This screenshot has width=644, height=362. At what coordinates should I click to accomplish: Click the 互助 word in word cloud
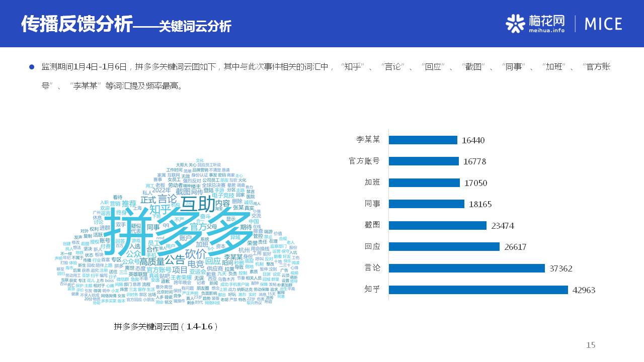click(x=198, y=205)
